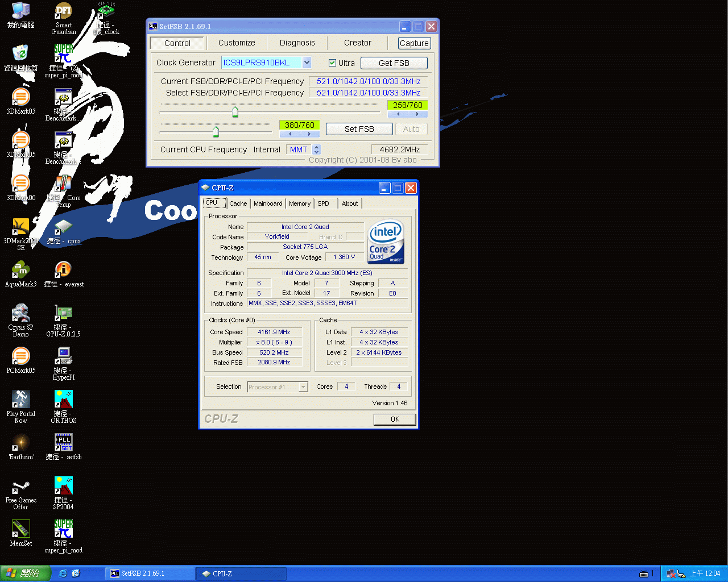Launch the 3DMark2001 SE icon
This screenshot has height=582, width=728.
[21, 234]
